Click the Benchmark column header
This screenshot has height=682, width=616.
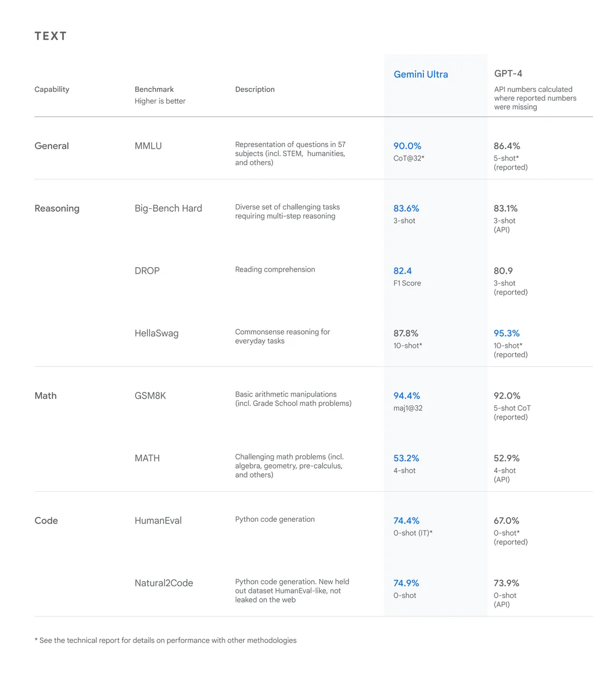[154, 90]
